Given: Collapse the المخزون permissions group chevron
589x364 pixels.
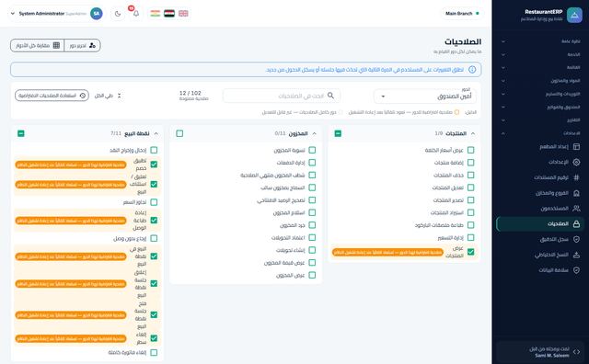Looking at the screenshot, I should pos(315,133).
